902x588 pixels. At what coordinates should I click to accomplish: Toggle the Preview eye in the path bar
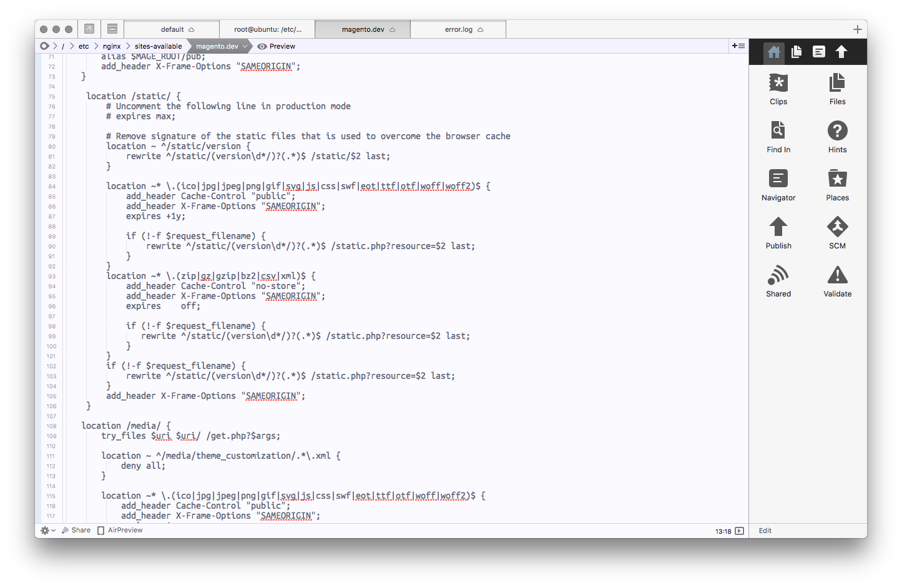(x=276, y=46)
